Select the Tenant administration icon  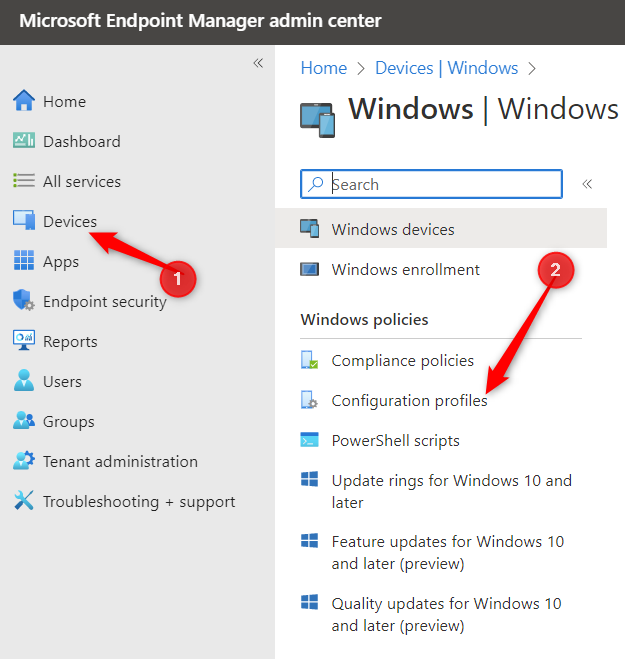(x=24, y=461)
